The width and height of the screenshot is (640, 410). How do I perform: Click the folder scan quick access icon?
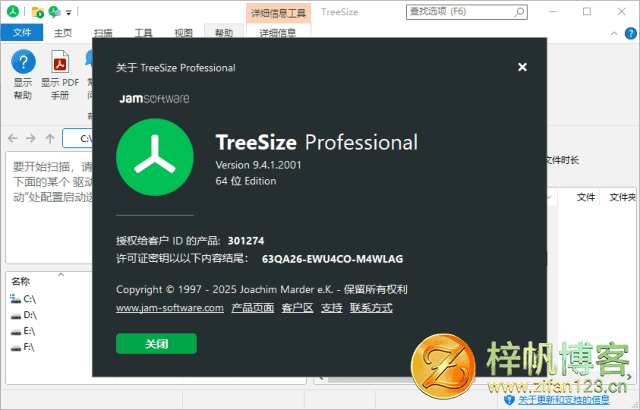tap(38, 12)
